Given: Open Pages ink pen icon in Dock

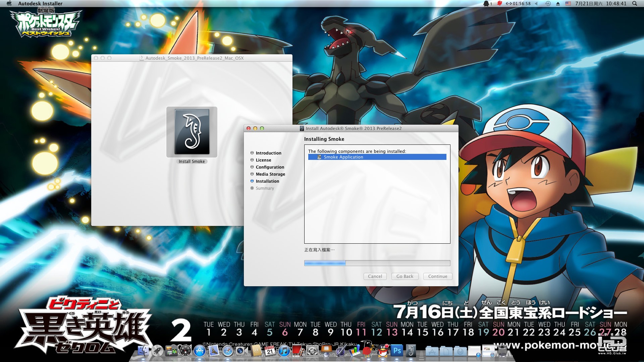Looking at the screenshot, I should coord(341,351).
